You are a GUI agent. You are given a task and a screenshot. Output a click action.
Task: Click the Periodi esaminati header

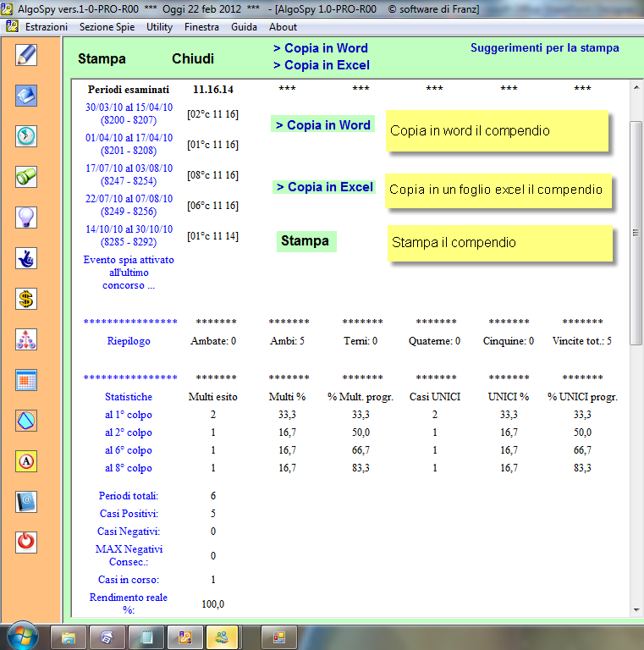(x=129, y=90)
